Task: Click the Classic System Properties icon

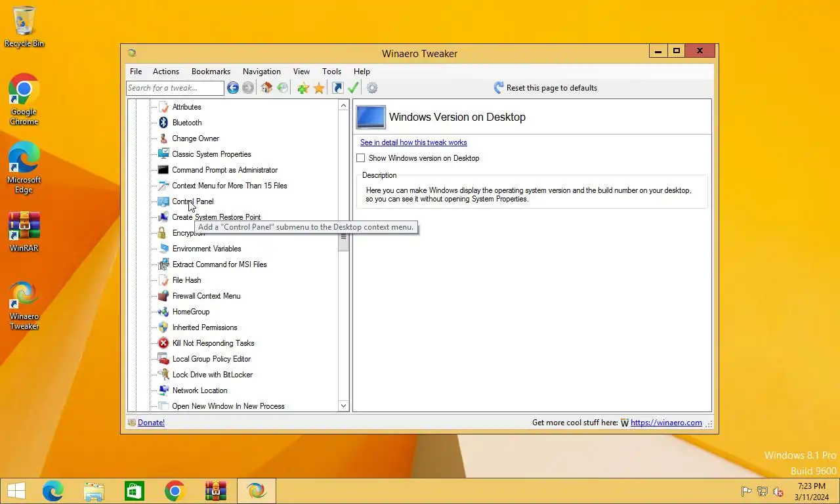Action: click(163, 154)
